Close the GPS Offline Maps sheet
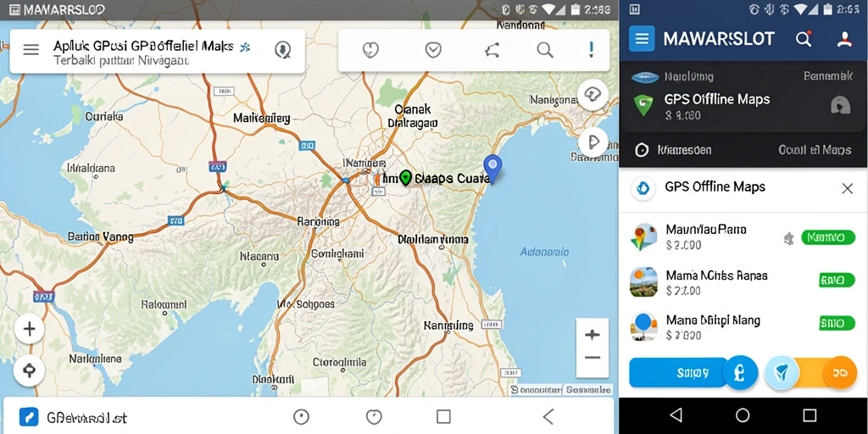The width and height of the screenshot is (868, 434). pyautogui.click(x=847, y=189)
